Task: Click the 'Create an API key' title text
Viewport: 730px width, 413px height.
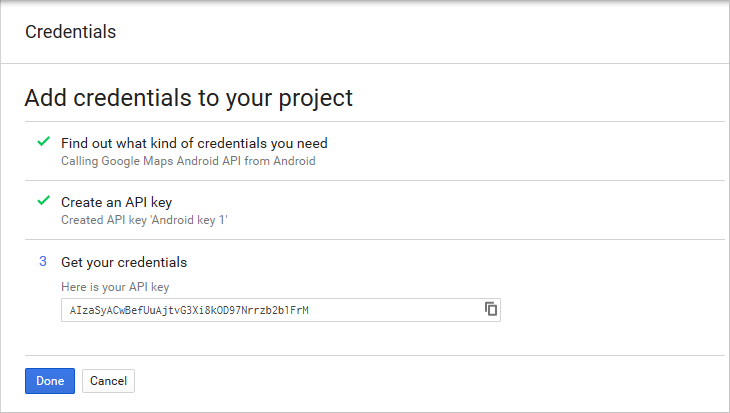Action: click(116, 203)
